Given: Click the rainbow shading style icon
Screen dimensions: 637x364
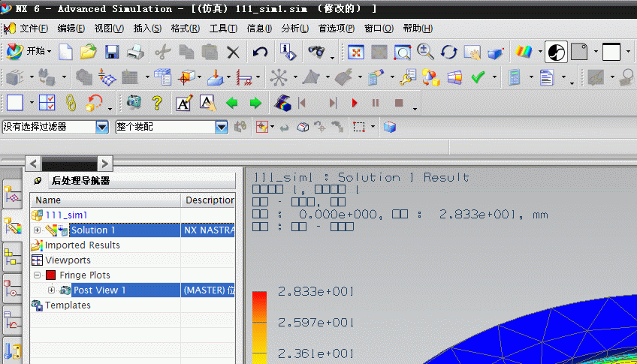Looking at the screenshot, I should [524, 52].
